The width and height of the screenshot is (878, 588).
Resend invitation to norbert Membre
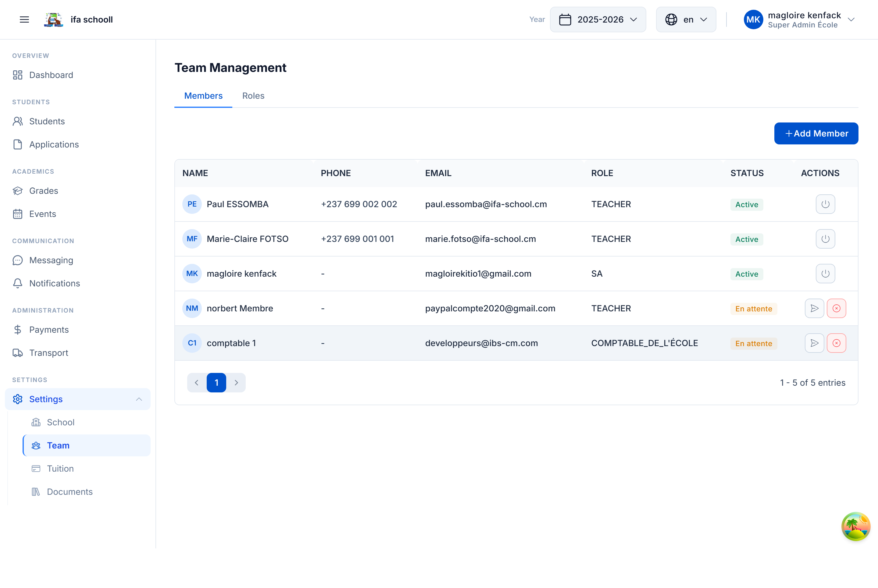pyautogui.click(x=814, y=308)
